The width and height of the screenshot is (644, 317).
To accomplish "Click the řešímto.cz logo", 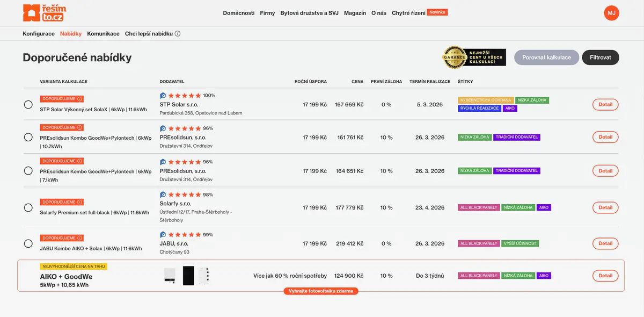I will tap(44, 13).
